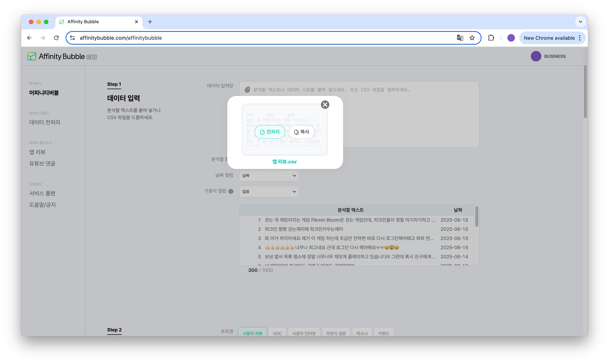Click the paperclip attach icon in data input

click(x=247, y=90)
